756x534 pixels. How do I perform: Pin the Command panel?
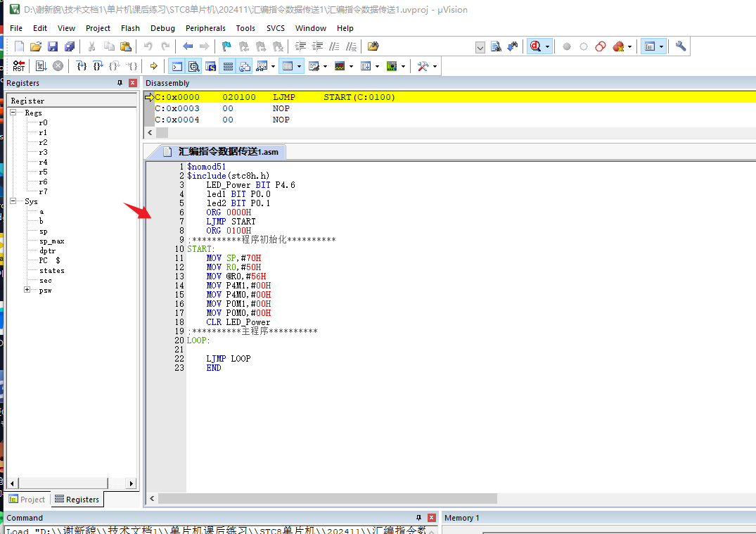(x=418, y=518)
